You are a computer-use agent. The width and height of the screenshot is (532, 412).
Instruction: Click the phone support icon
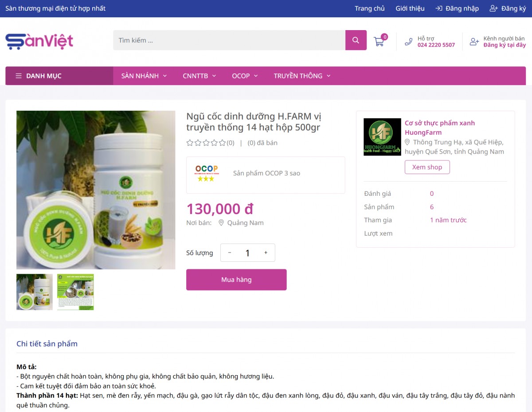(409, 42)
